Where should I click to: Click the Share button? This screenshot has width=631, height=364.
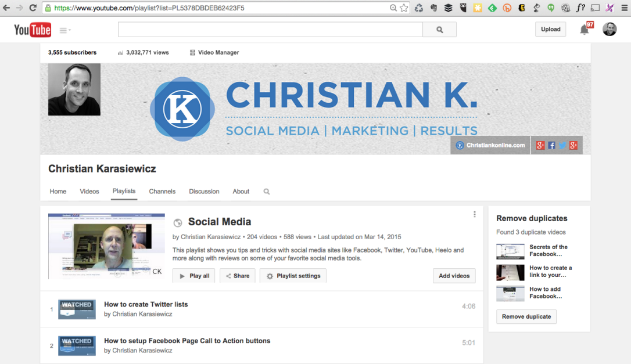point(238,276)
